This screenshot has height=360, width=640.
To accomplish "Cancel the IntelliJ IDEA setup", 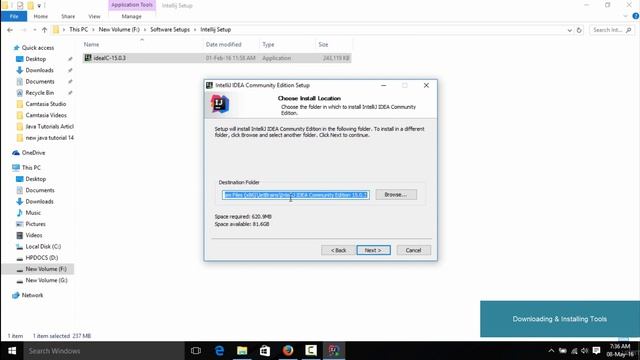I will pos(413,250).
